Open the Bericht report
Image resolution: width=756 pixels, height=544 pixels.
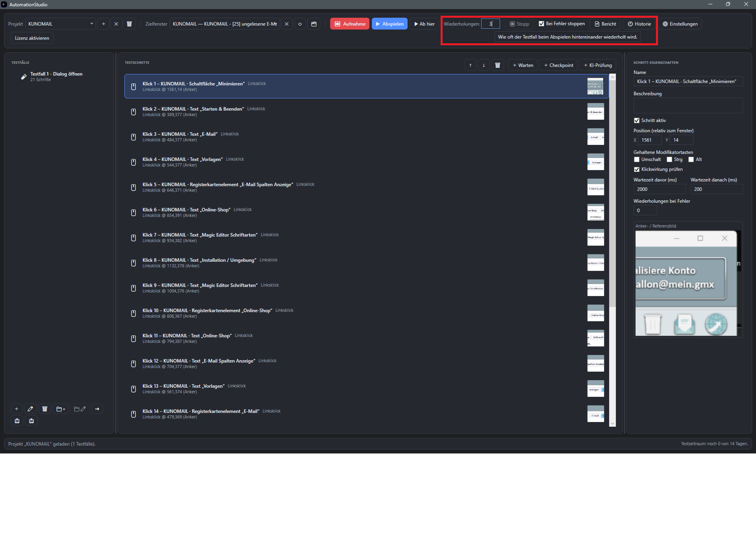605,24
